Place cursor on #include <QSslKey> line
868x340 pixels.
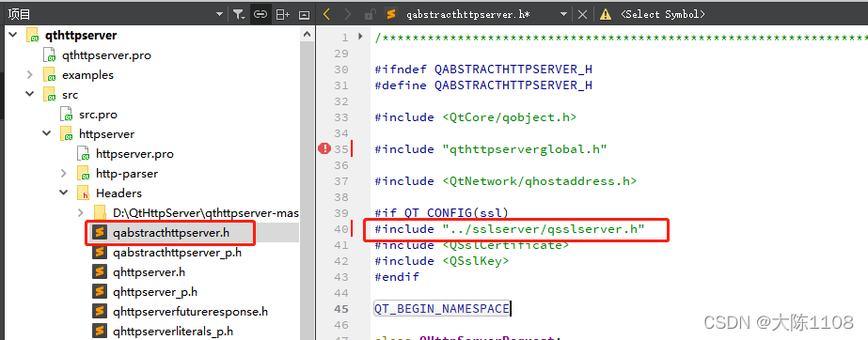click(441, 260)
